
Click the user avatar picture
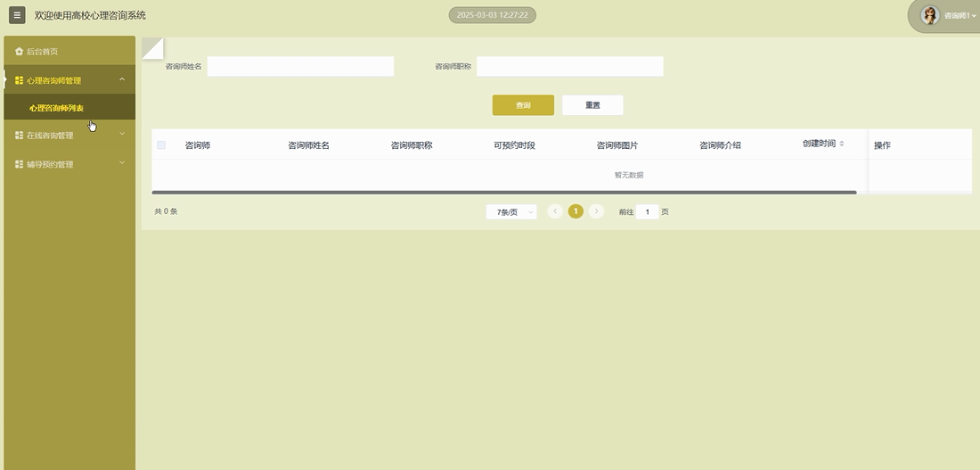tap(930, 15)
